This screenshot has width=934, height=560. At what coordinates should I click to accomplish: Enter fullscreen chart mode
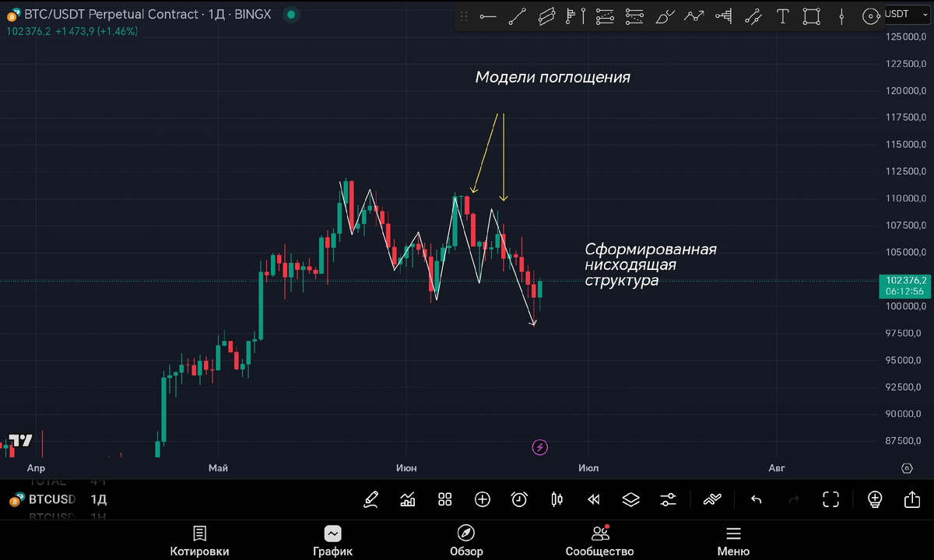tap(830, 499)
